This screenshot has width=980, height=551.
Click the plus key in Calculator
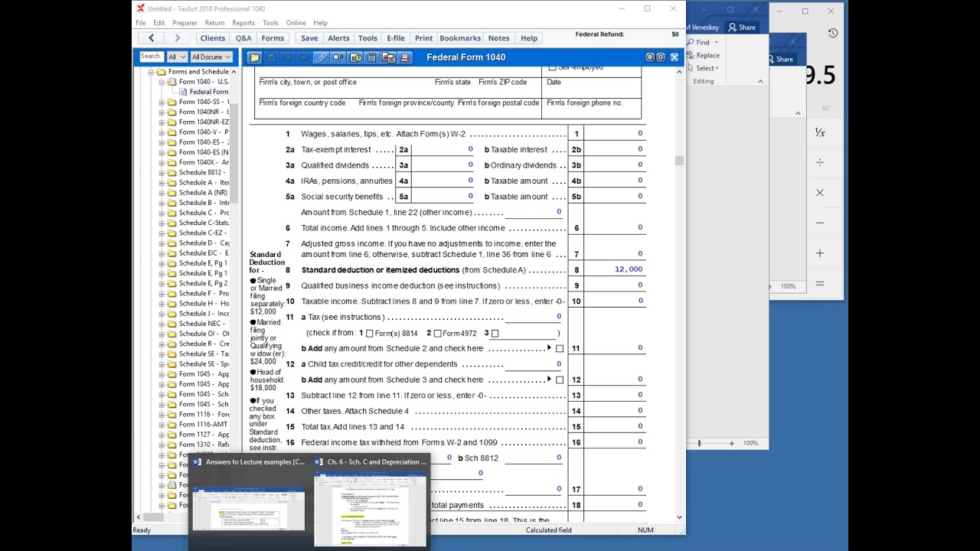(x=820, y=253)
